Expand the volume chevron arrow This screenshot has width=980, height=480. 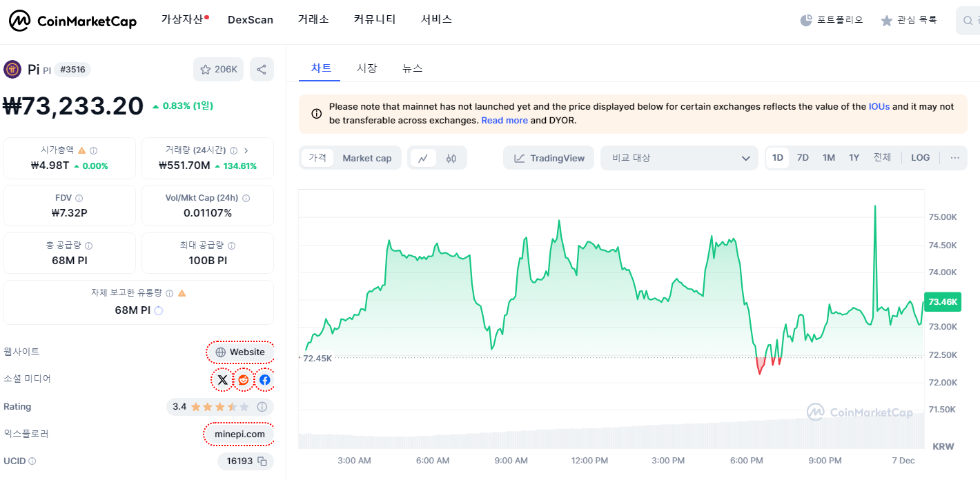pyautogui.click(x=246, y=150)
